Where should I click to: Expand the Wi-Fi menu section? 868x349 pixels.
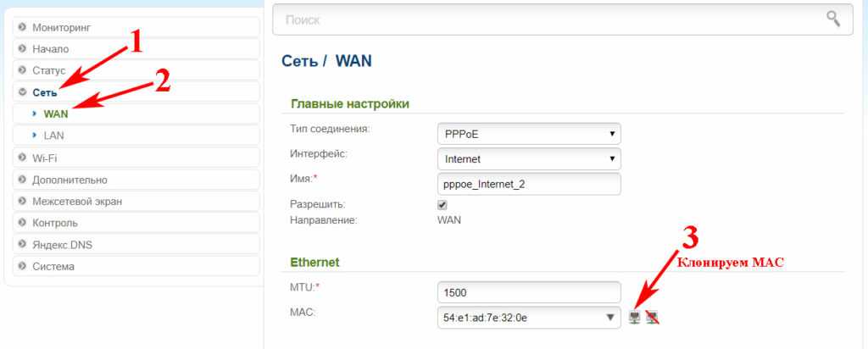click(x=45, y=158)
